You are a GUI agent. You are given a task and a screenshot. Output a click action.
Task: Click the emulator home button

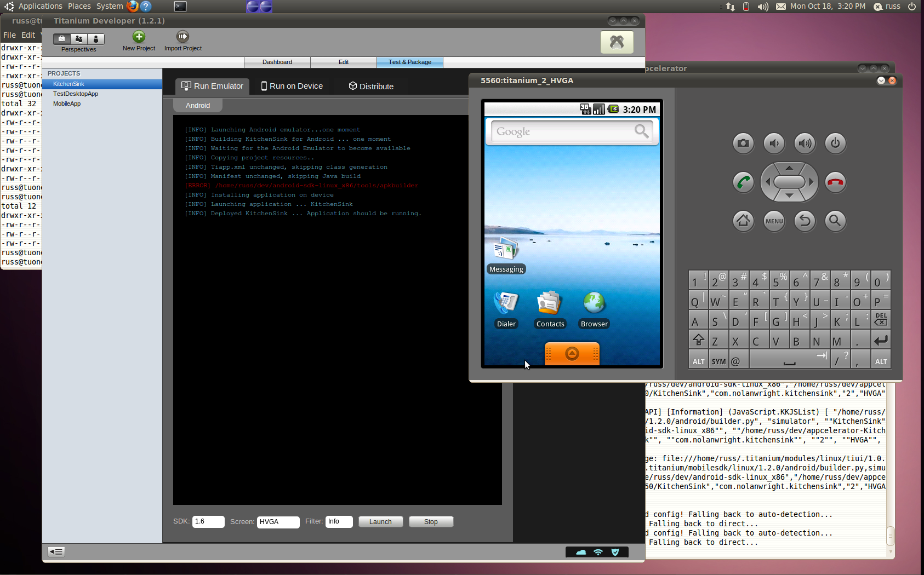click(x=744, y=221)
